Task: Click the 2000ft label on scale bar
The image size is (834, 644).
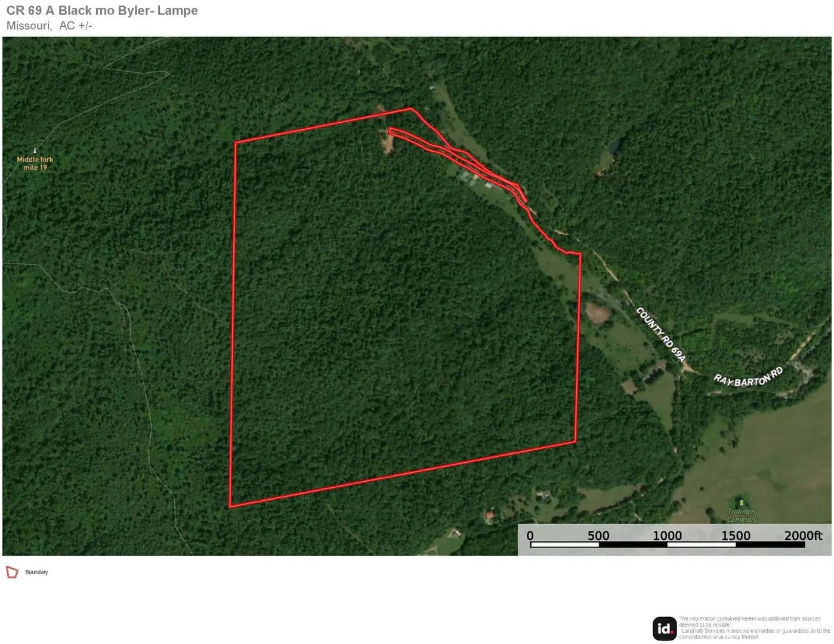Action: click(x=803, y=535)
